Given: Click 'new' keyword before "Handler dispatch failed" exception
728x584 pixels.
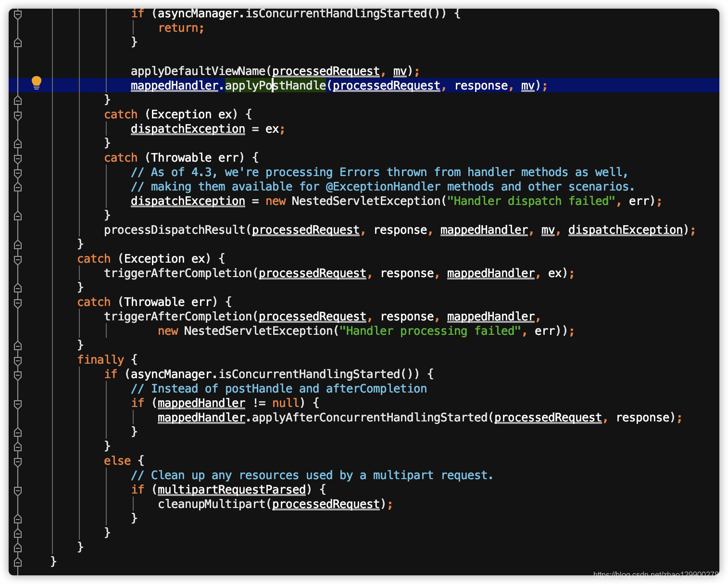Looking at the screenshot, I should [x=276, y=201].
